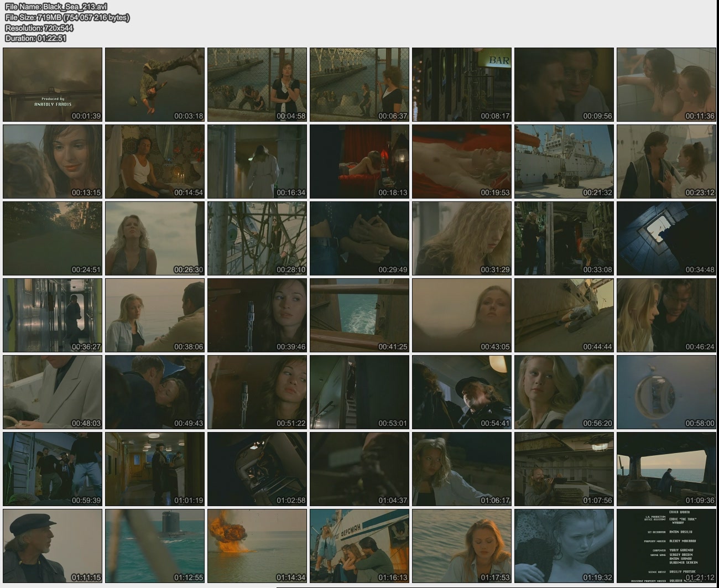Click the File Name Black_Sea_213.avi text
Viewport: 719px width, 588px height.
[56, 7]
